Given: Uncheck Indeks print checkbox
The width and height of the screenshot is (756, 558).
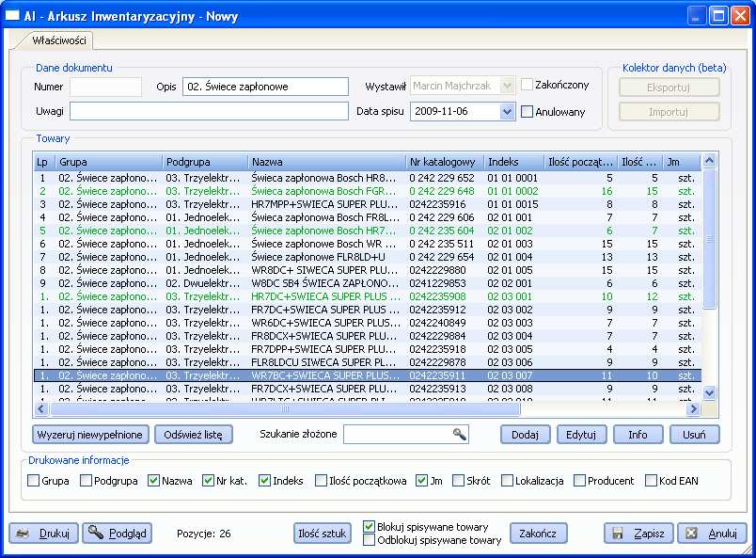Looking at the screenshot, I should point(264,480).
